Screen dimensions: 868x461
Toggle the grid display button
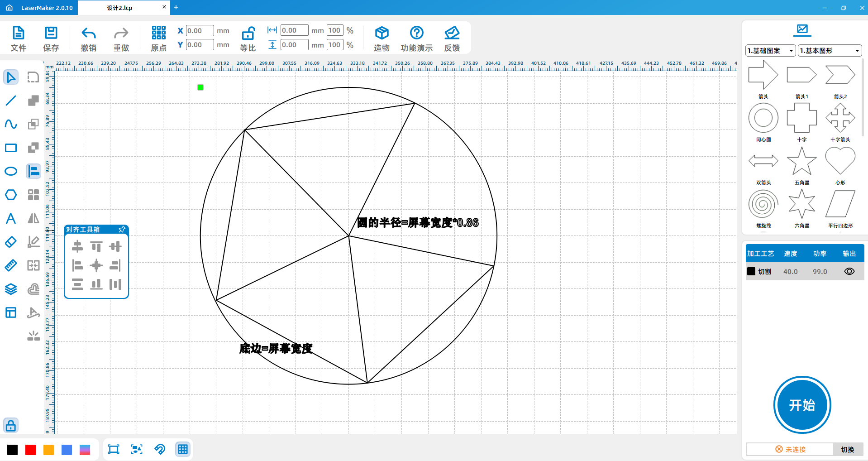pyautogui.click(x=183, y=449)
